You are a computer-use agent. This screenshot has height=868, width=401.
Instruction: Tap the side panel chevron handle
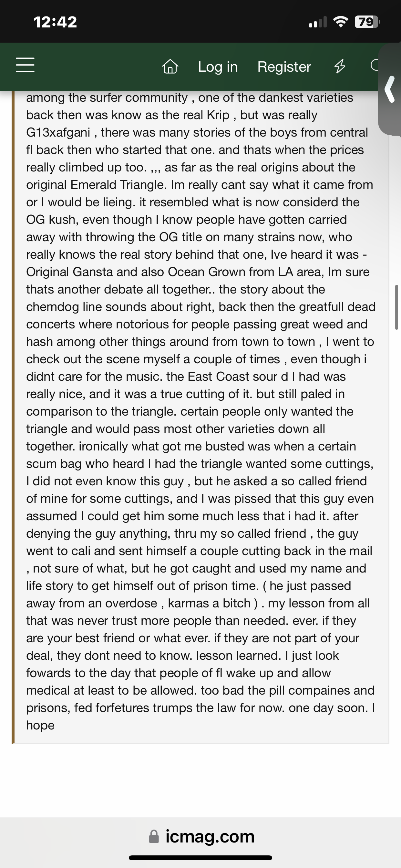(390, 89)
